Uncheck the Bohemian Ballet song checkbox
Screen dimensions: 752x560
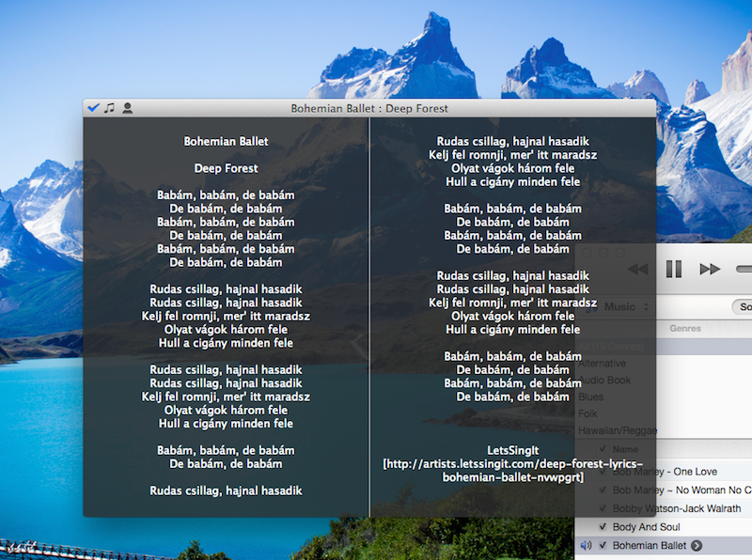pyautogui.click(x=603, y=546)
